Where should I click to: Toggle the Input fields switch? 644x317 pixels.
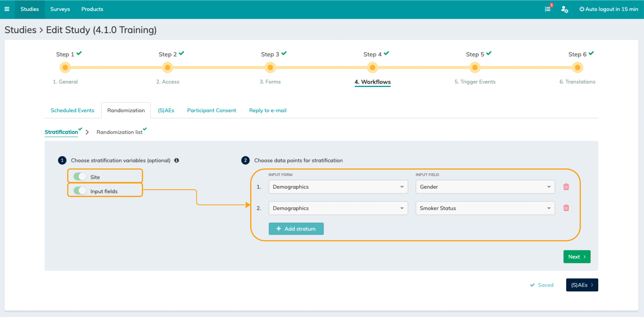pos(80,191)
